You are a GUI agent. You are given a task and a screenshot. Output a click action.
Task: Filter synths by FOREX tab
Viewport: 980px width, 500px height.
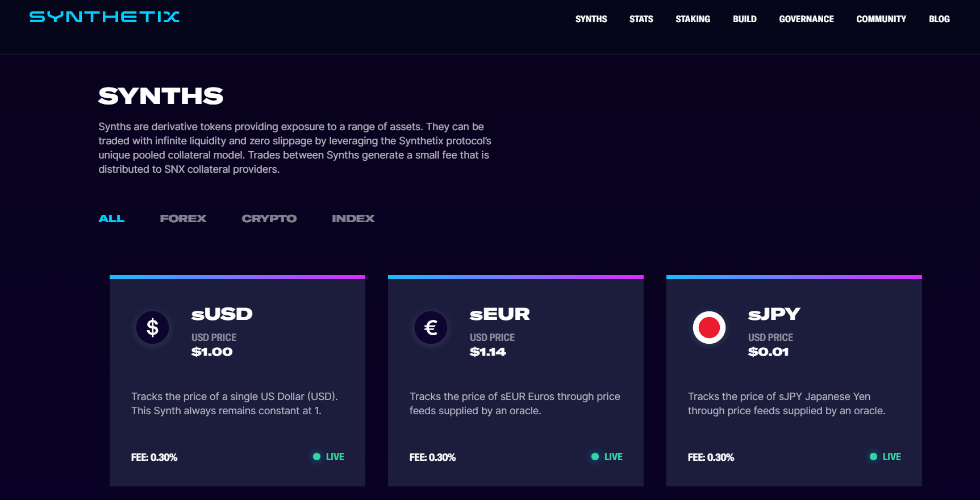click(x=183, y=219)
